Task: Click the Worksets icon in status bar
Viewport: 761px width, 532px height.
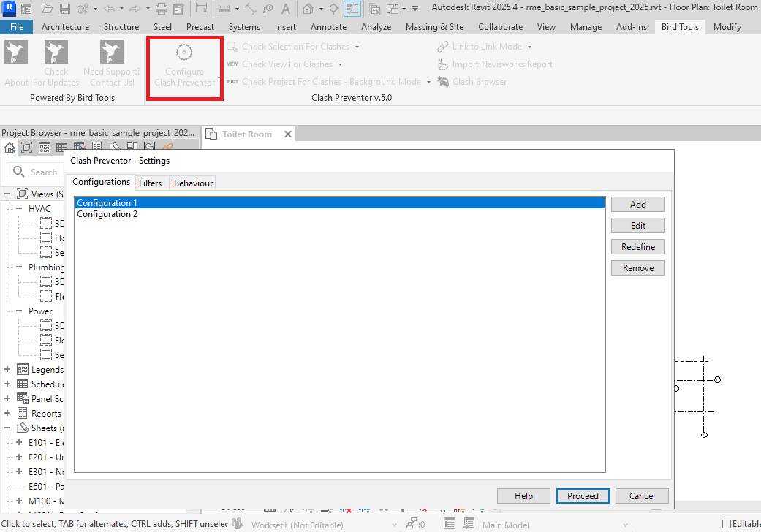Action: tap(238, 524)
